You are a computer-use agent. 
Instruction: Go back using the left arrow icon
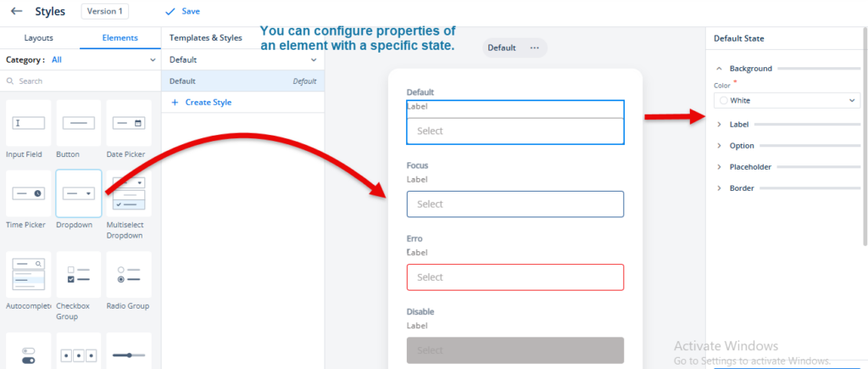tap(17, 11)
